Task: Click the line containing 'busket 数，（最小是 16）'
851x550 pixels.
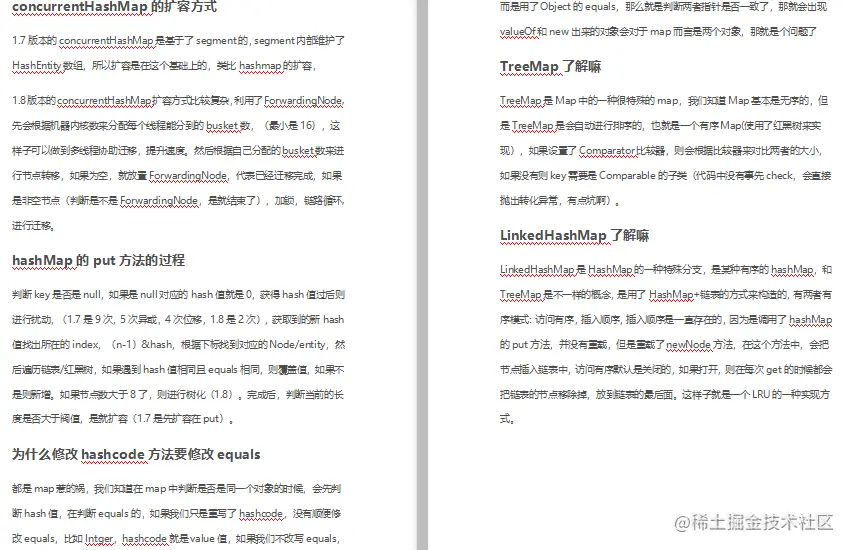Action: coord(176,126)
